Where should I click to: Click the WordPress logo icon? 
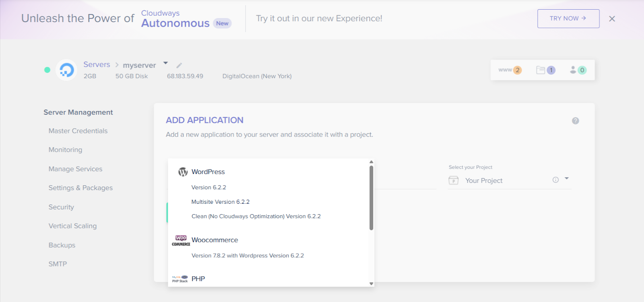click(x=183, y=172)
